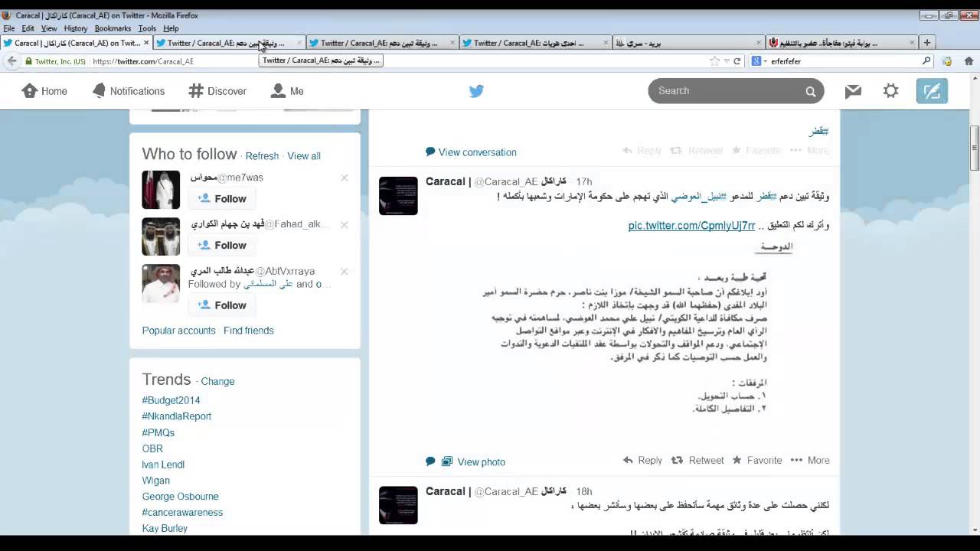The height and width of the screenshot is (551, 980).
Task: Go to Firefox home page icon
Action: point(969,61)
